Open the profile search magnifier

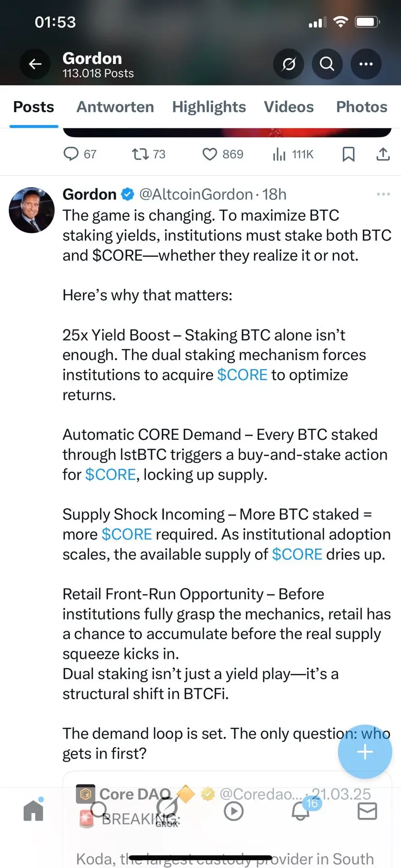pos(327,64)
